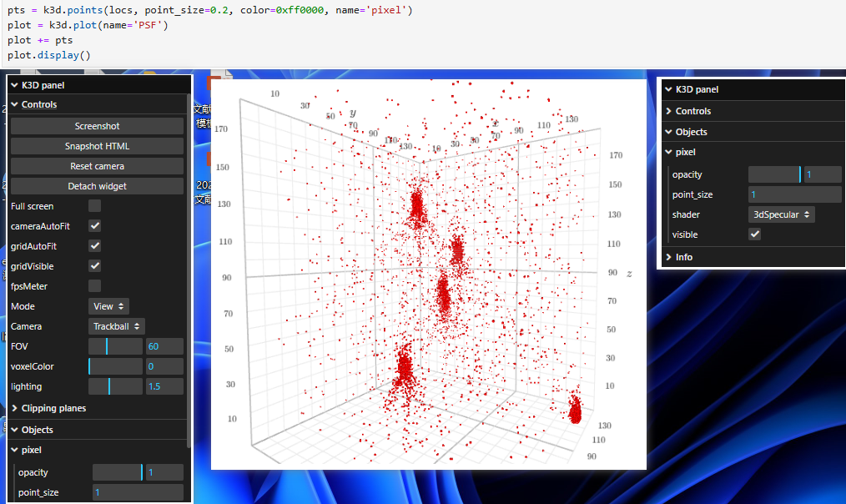Collapse the pixel entry in right panel
The image size is (846, 504).
point(669,152)
